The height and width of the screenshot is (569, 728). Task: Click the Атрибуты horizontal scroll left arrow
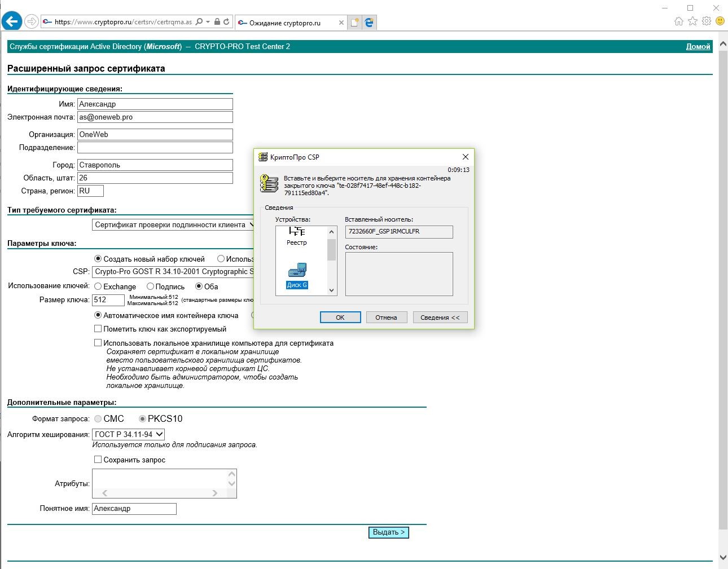pyautogui.click(x=104, y=493)
